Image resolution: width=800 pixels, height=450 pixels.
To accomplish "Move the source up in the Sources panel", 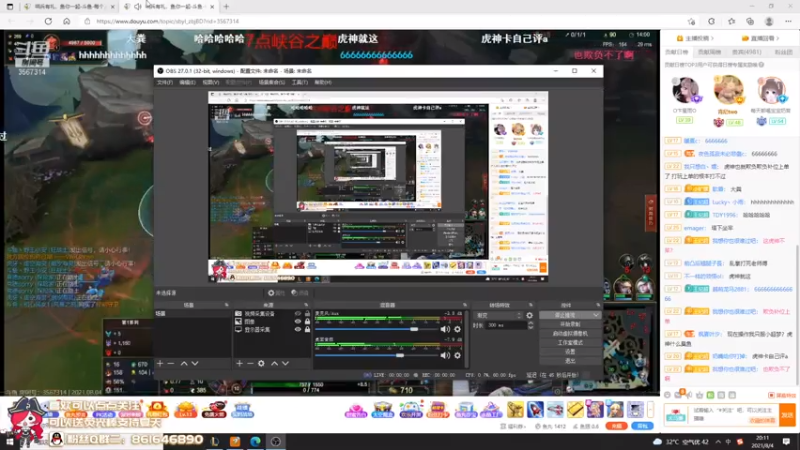I will click(274, 363).
